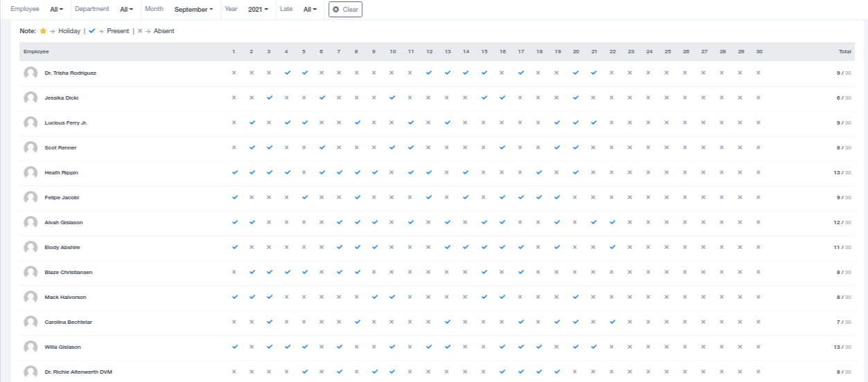Click Dr. Trisha Rodriguez's avatar icon

(x=30, y=73)
